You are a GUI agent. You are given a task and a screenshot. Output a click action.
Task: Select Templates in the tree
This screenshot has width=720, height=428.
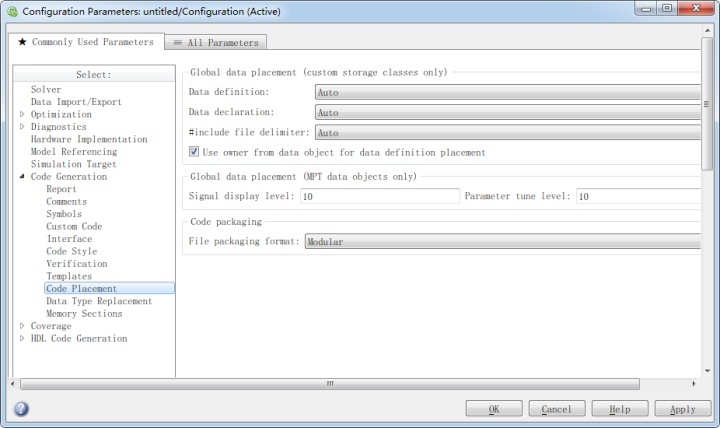(x=69, y=276)
